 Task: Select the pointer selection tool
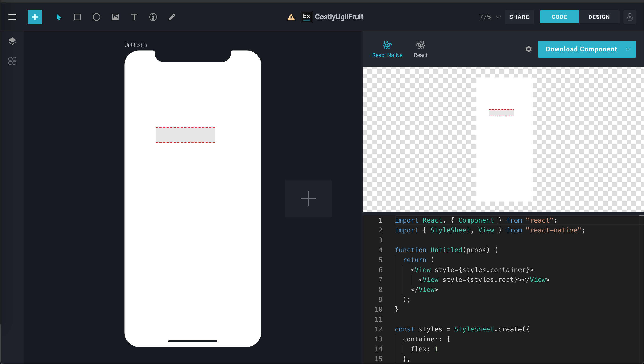(58, 17)
